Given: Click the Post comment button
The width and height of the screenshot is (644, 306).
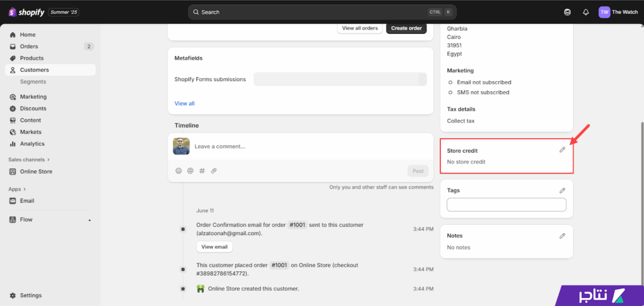Looking at the screenshot, I should point(418,171).
